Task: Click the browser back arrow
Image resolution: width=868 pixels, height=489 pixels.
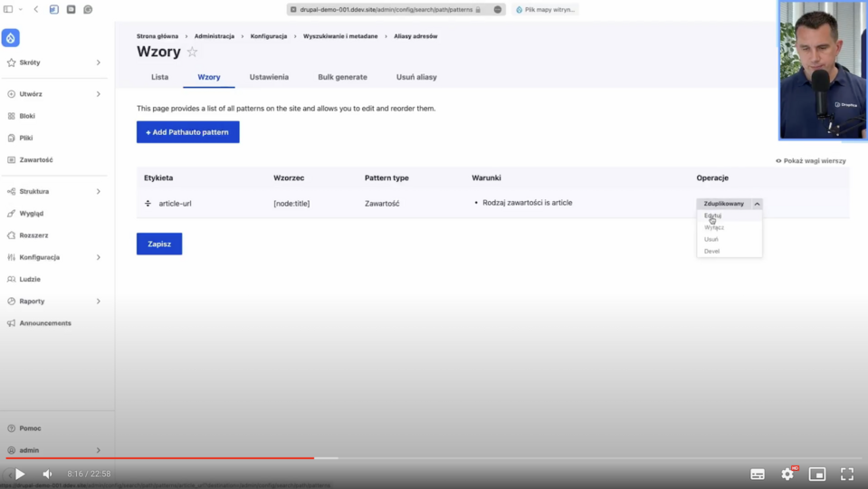Action: click(x=36, y=9)
